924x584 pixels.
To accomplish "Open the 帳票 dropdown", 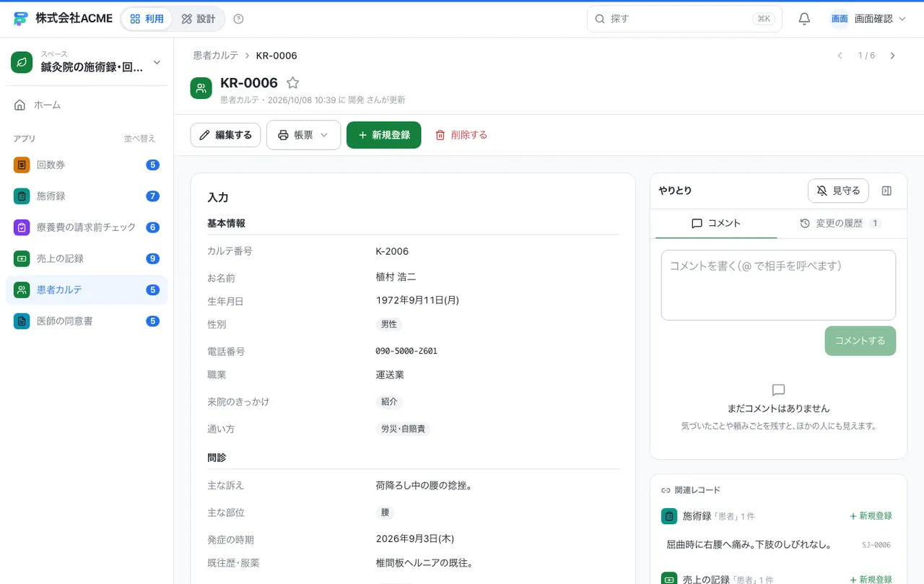I will point(303,135).
